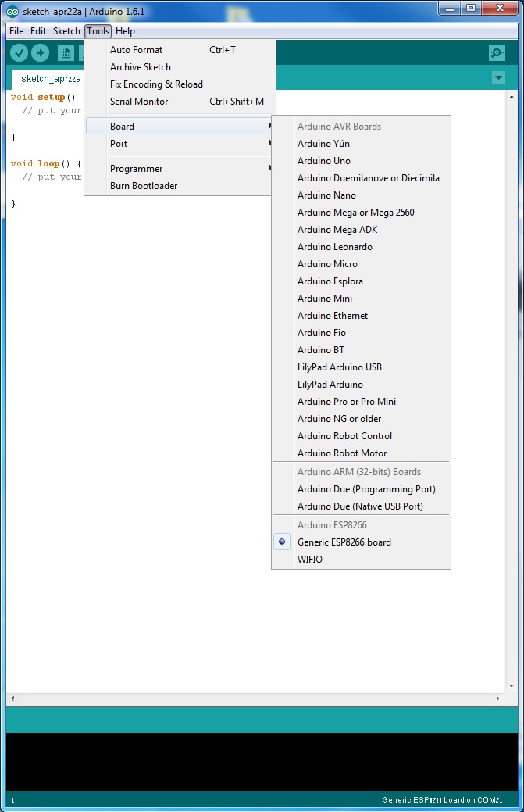Click vertical scrollbar up arrow

point(512,97)
